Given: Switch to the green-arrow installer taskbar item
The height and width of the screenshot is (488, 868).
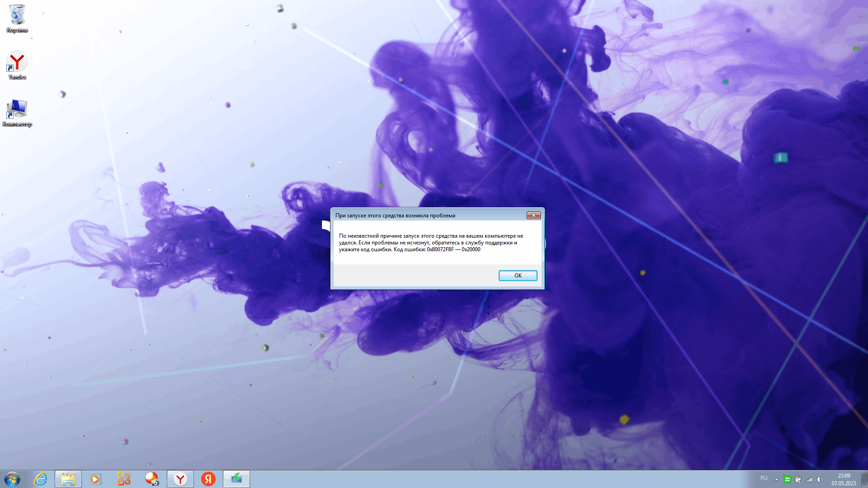Looking at the screenshot, I should [x=236, y=479].
